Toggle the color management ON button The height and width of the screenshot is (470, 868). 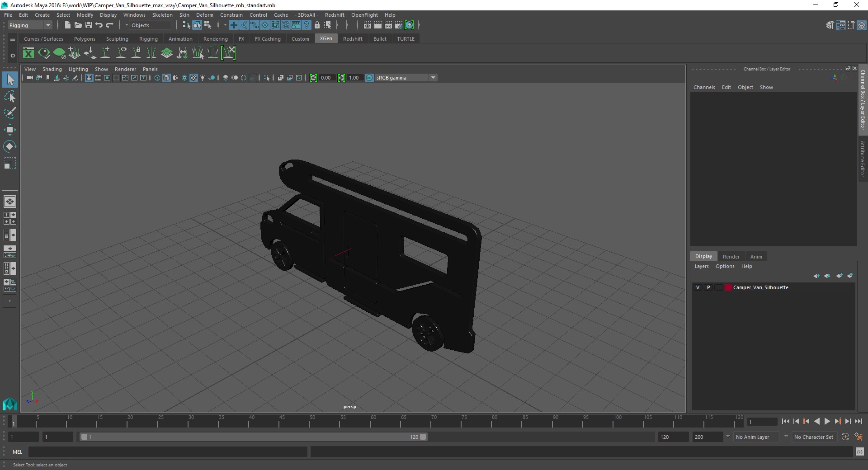[x=369, y=78]
